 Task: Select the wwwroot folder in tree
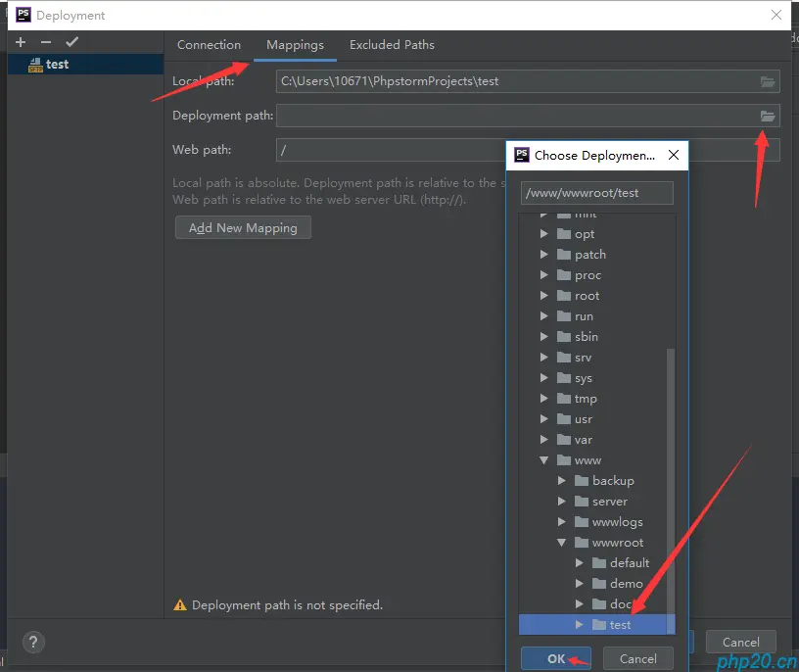click(618, 543)
